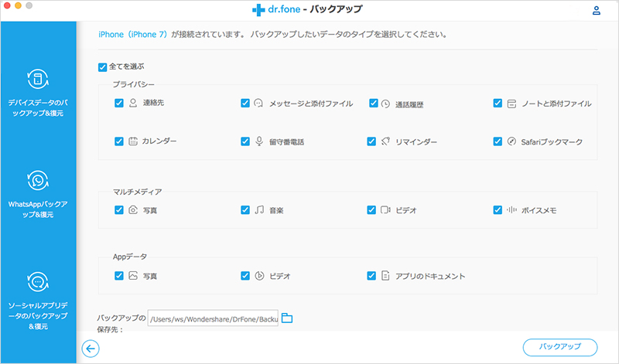
Task: Click デバイスデータのバックアップ&復元 sidebar label
Action: pos(38,107)
